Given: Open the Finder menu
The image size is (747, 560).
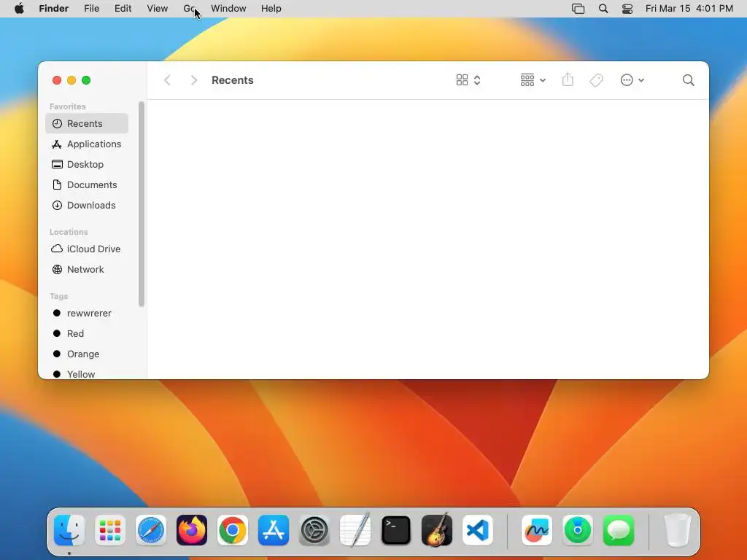Looking at the screenshot, I should (54, 9).
